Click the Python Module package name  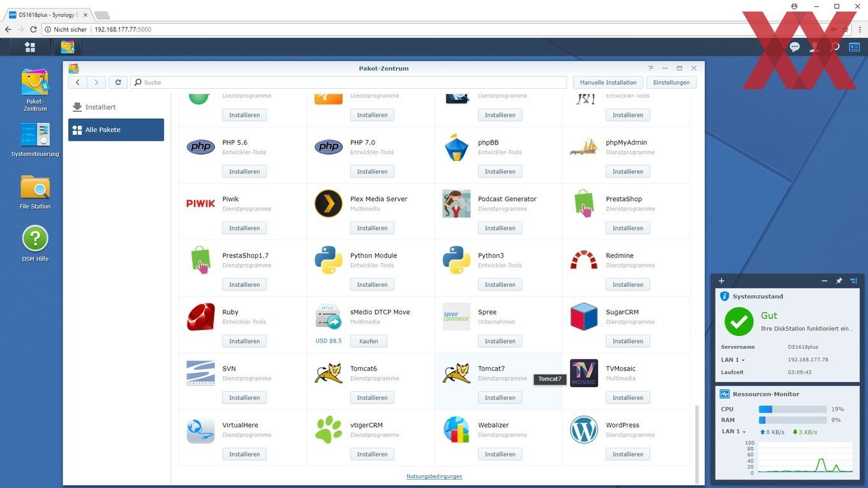(373, 255)
